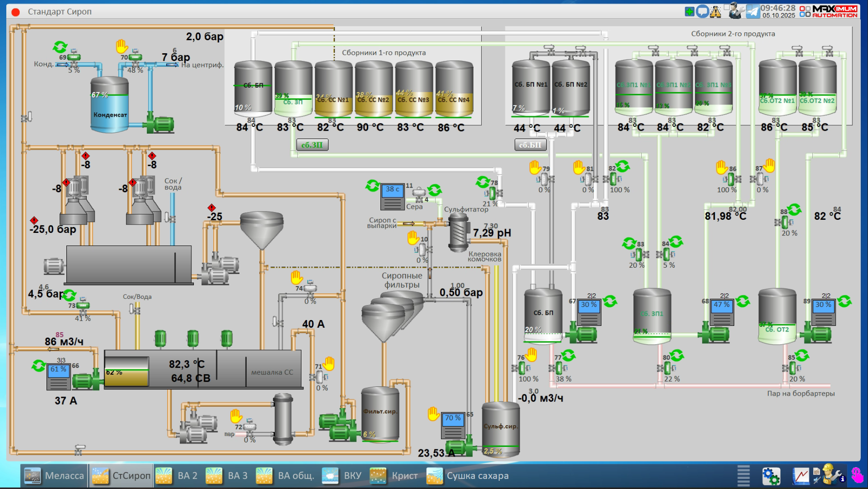
Task: Open the Telegram paper-plane notifications icon
Action: pos(753,11)
